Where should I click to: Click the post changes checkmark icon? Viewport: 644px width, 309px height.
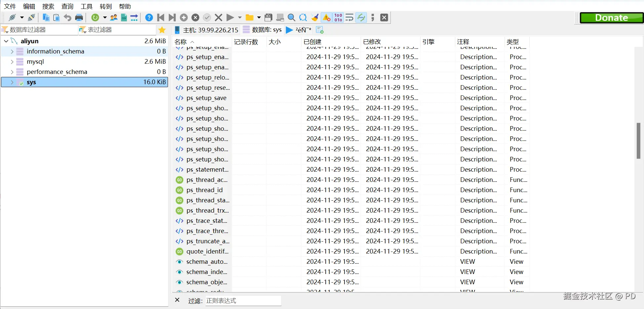pyautogui.click(x=207, y=17)
